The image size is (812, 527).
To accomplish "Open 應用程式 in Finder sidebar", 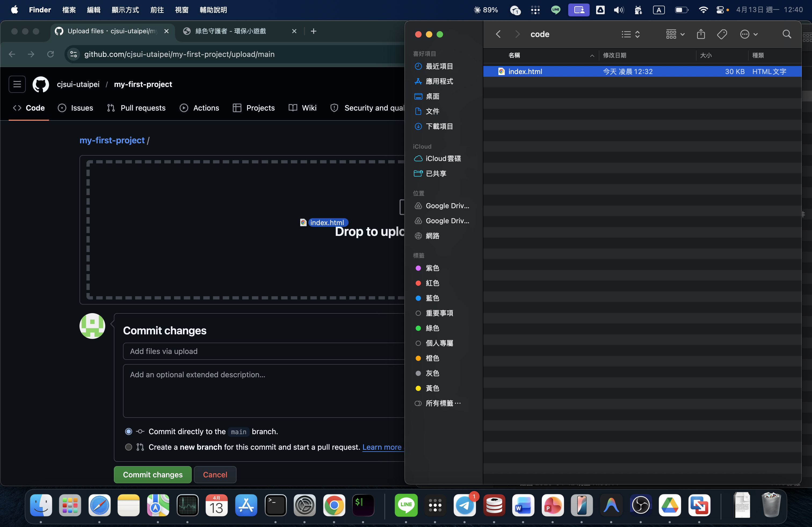I will coord(439,81).
